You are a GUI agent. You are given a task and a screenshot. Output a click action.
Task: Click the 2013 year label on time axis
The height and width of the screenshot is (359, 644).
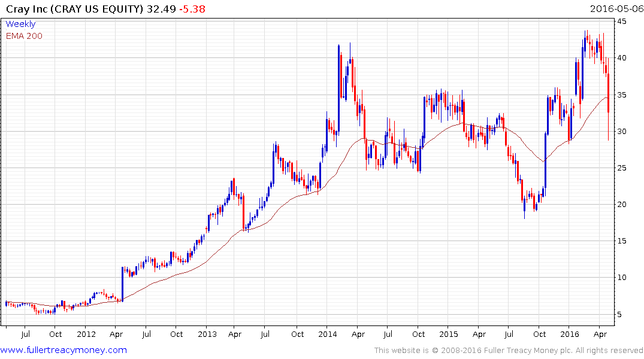click(x=207, y=334)
